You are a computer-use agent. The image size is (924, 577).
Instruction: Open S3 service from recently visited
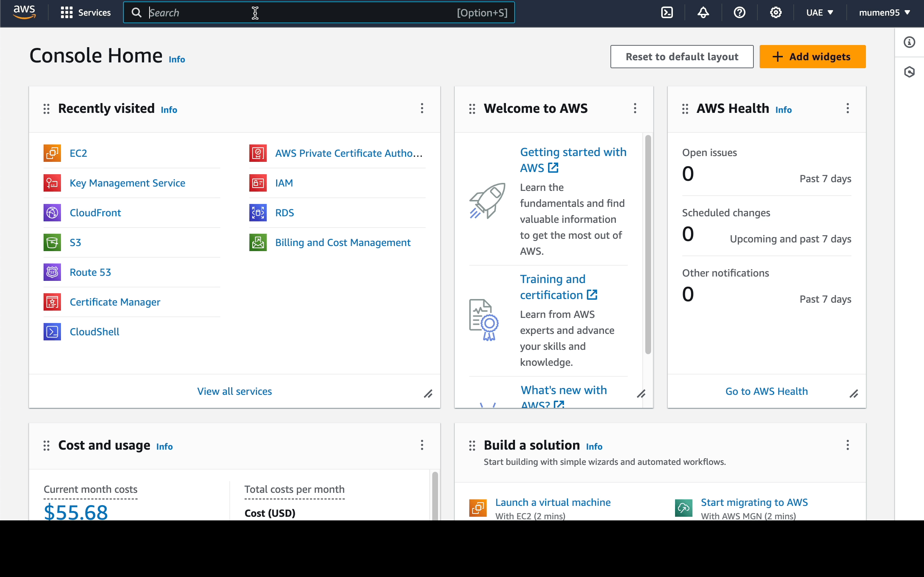click(75, 242)
